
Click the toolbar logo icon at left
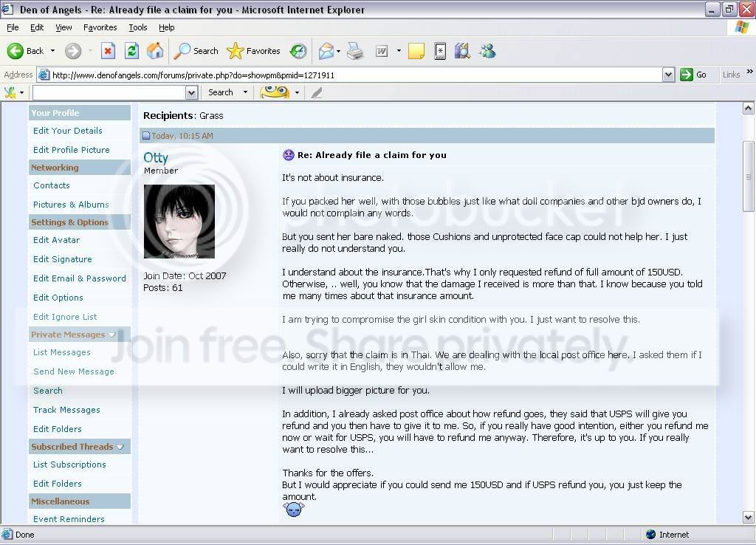click(x=10, y=92)
